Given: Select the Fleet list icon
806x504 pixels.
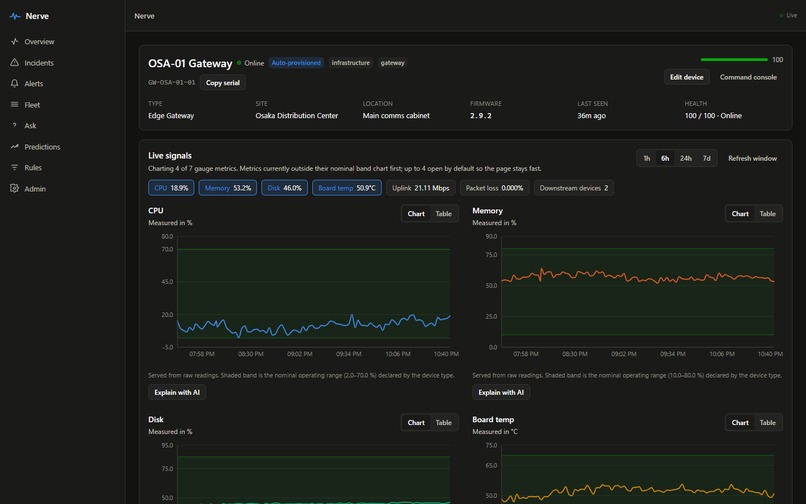Looking at the screenshot, I should [14, 104].
